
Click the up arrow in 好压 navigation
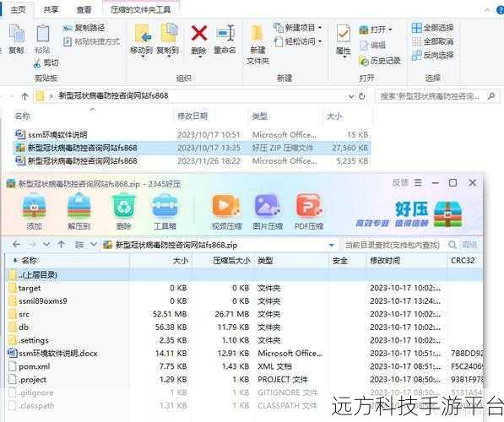click(x=62, y=245)
